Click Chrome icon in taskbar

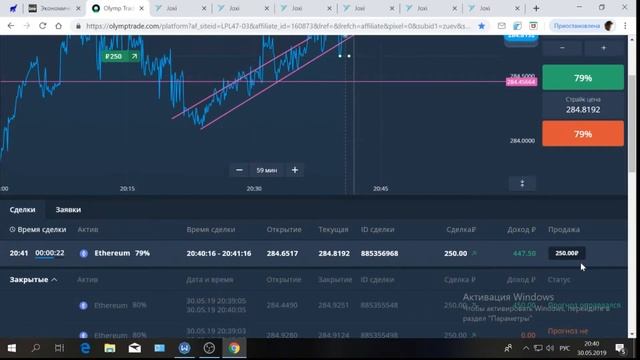234,348
